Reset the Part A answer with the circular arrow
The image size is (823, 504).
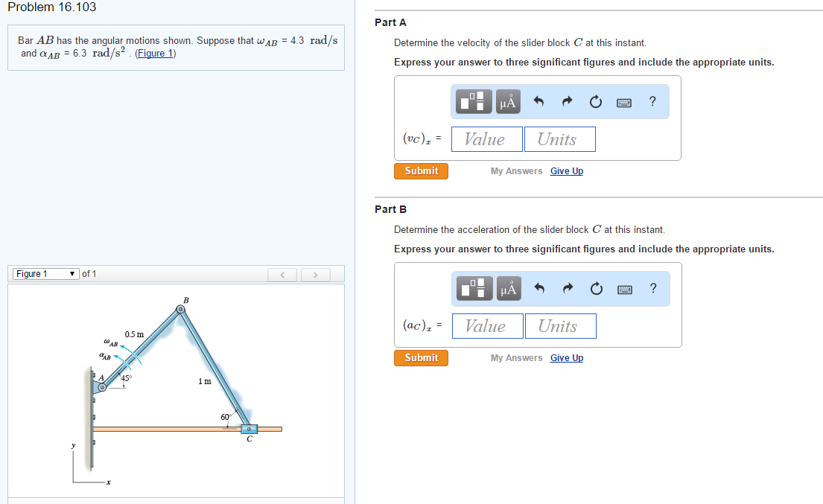pos(595,102)
